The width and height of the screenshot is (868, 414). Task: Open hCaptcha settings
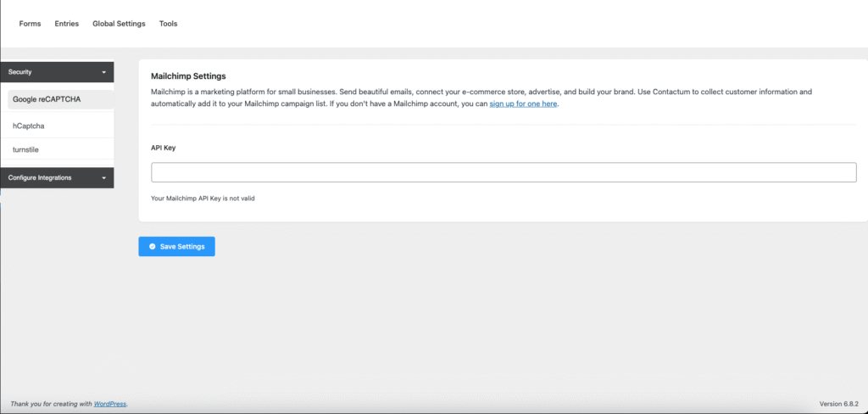click(x=28, y=126)
